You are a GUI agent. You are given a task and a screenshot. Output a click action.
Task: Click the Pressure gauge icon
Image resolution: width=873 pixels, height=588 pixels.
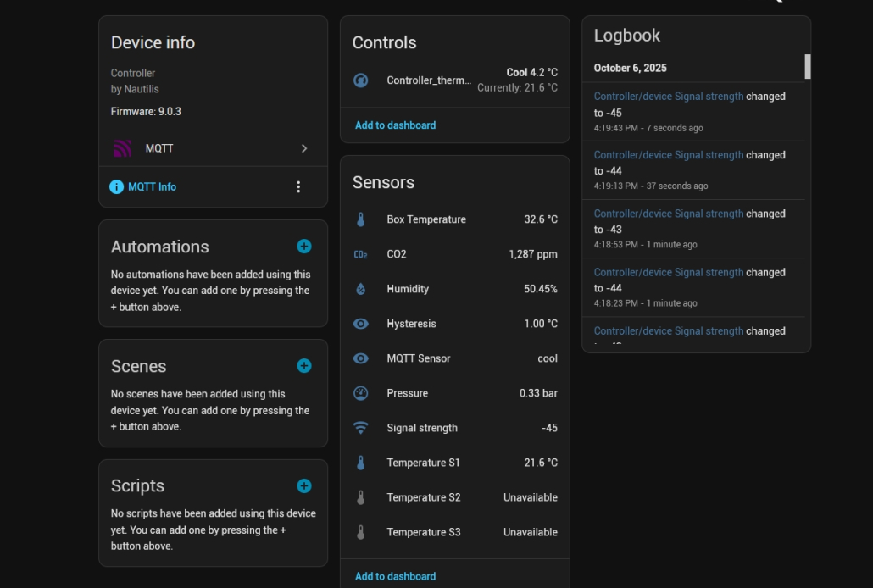pyautogui.click(x=360, y=393)
